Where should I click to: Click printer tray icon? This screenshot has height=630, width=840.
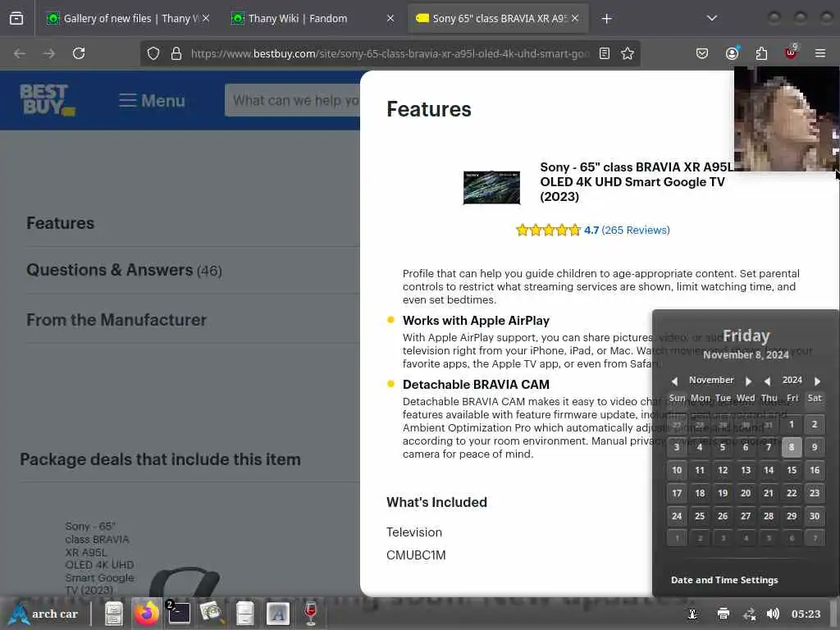pos(724,614)
